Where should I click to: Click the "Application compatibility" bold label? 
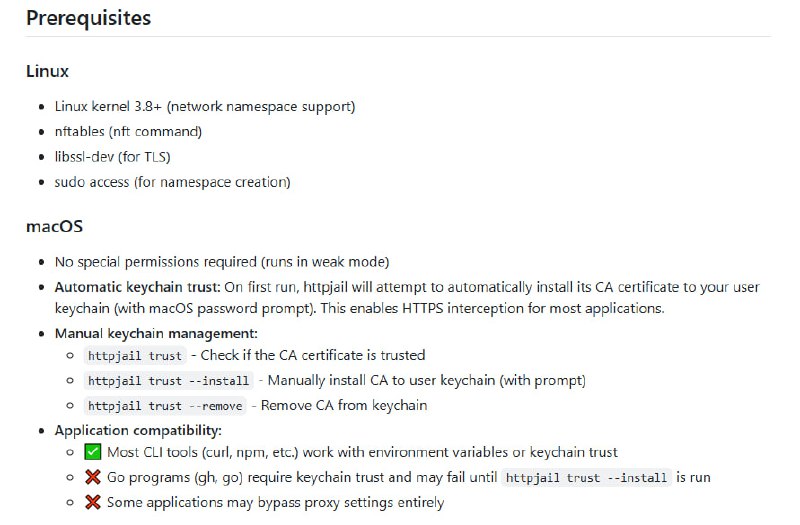click(138, 430)
